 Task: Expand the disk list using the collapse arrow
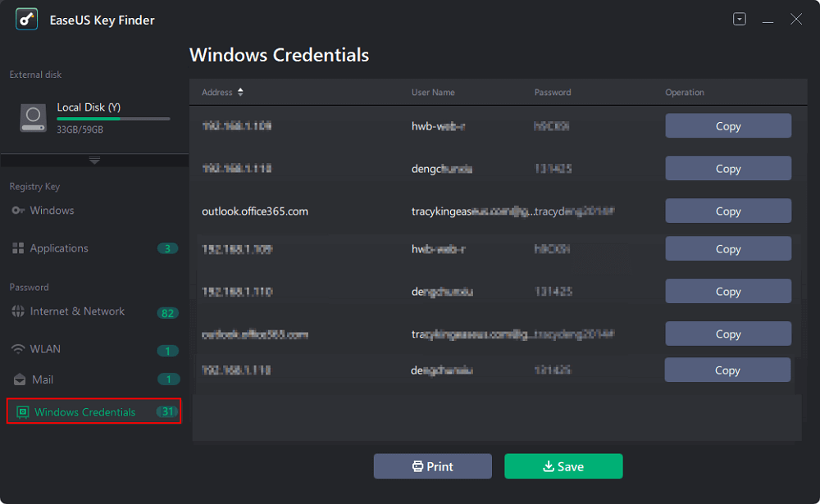click(x=94, y=160)
